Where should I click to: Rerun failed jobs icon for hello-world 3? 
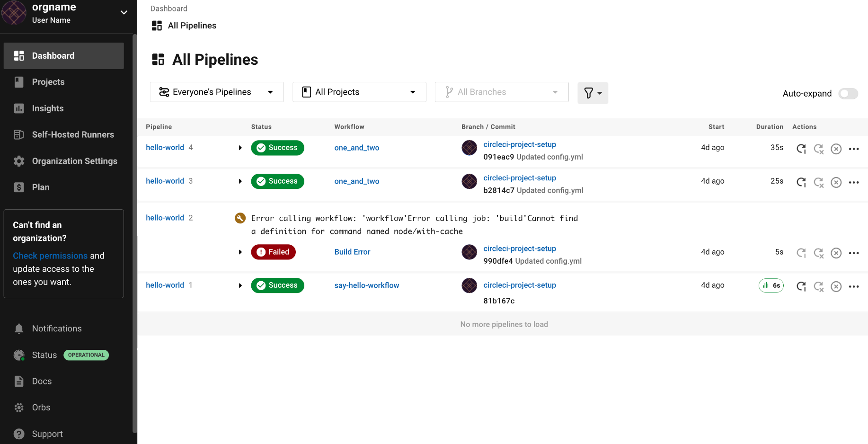click(819, 182)
